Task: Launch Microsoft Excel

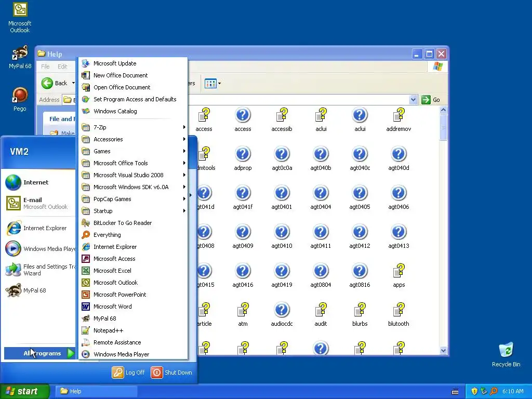Action: click(133, 270)
